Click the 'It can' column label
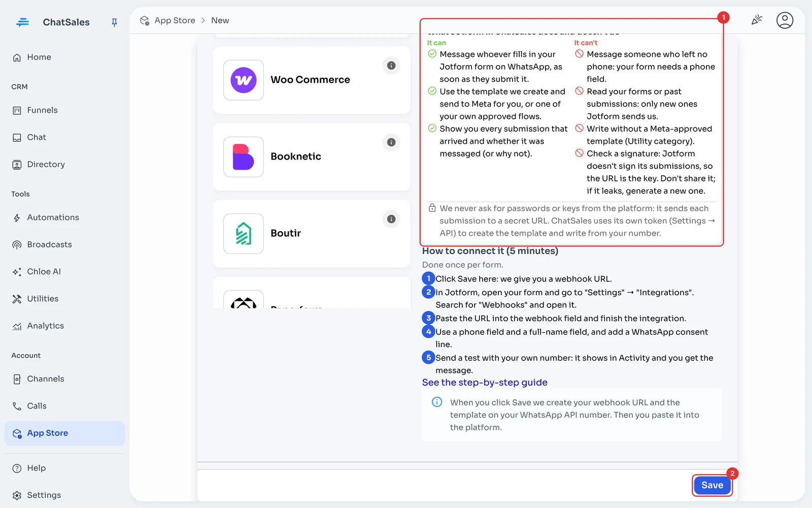The height and width of the screenshot is (508, 812). (436, 43)
